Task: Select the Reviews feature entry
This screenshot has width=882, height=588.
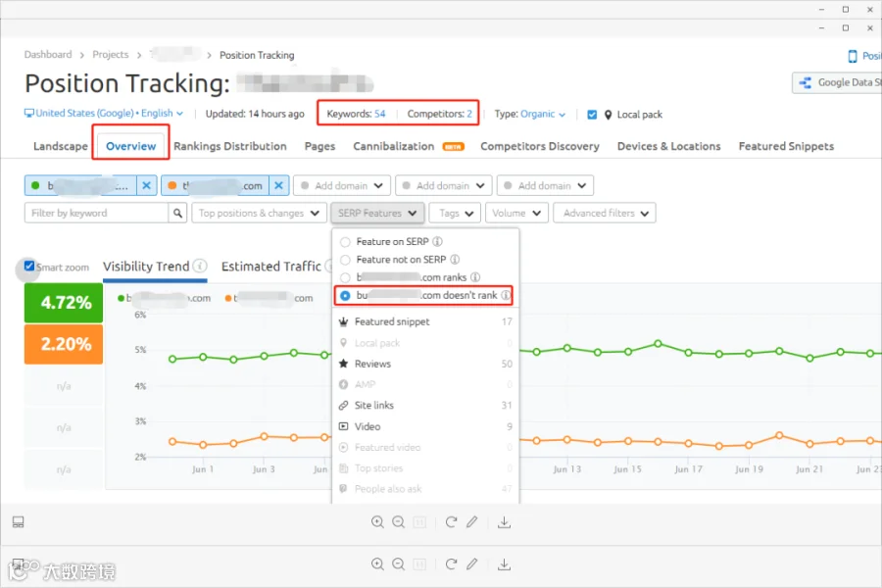Action: click(425, 364)
